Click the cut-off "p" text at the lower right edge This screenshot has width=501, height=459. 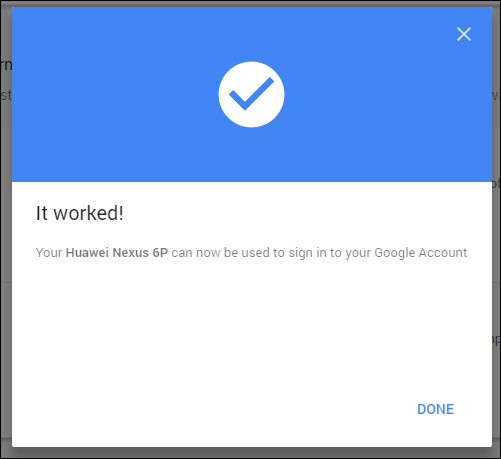point(496,340)
